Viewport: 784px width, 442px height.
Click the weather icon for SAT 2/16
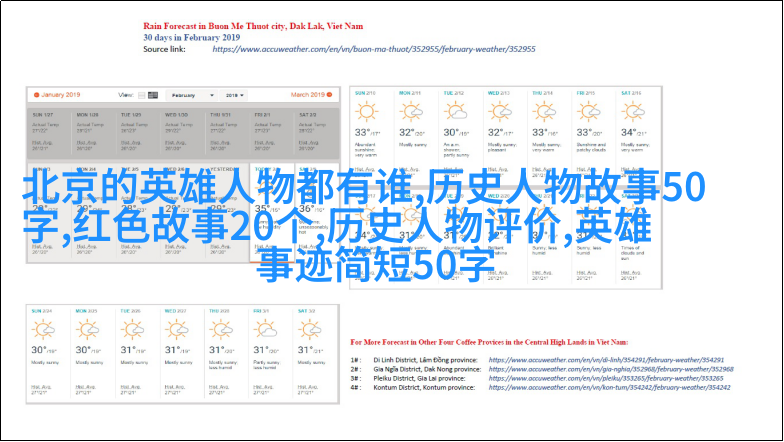(x=633, y=112)
